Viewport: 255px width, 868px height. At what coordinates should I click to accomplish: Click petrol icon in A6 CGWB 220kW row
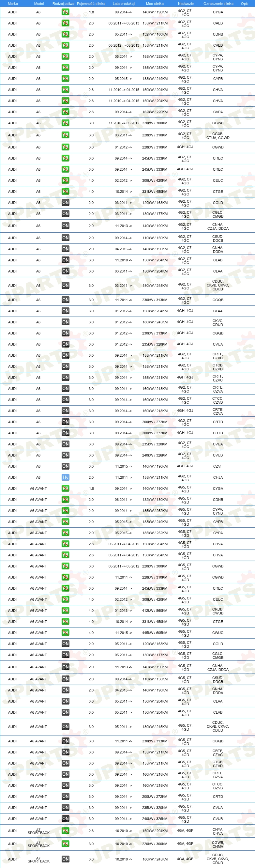pyautogui.click(x=65, y=123)
